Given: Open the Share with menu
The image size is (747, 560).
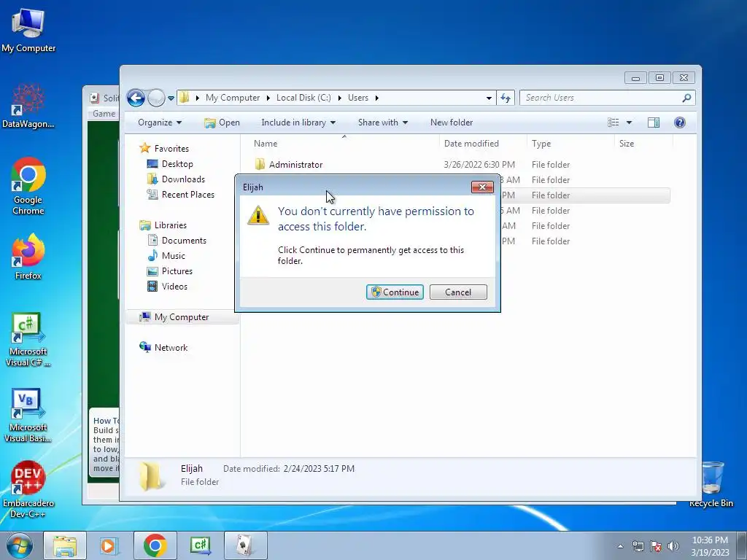Looking at the screenshot, I should tap(382, 122).
